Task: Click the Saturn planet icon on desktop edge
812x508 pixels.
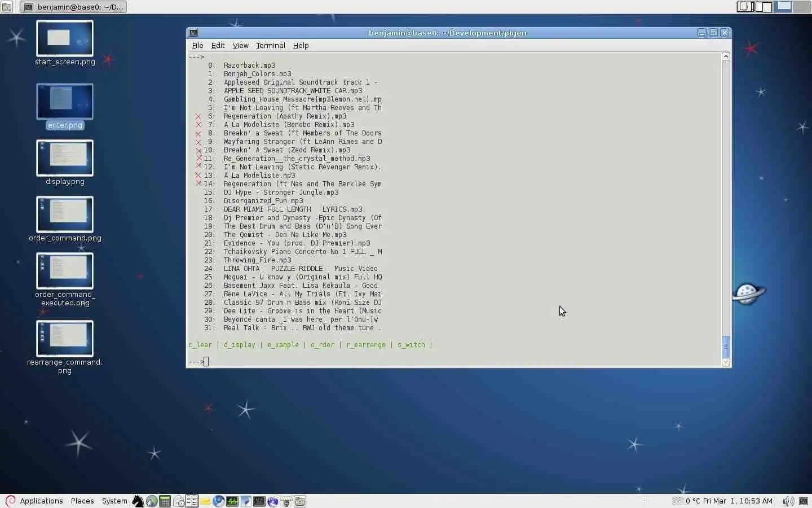Action: 748,294
